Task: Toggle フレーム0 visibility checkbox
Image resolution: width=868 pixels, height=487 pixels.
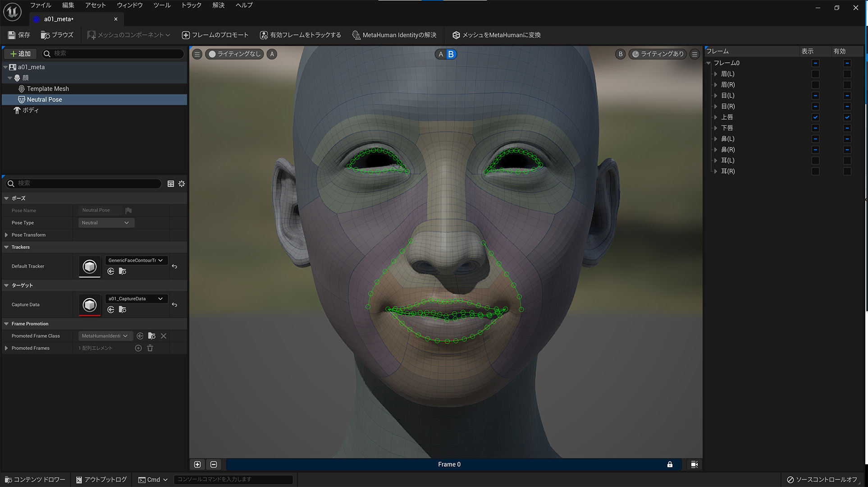Action: click(815, 63)
